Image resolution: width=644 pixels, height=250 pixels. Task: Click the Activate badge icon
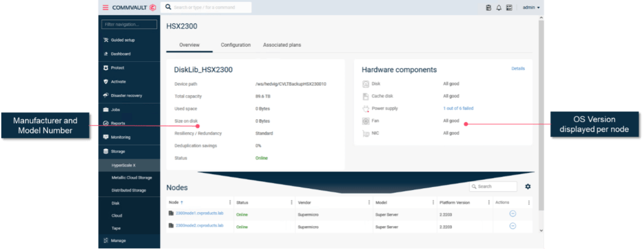coord(106,82)
